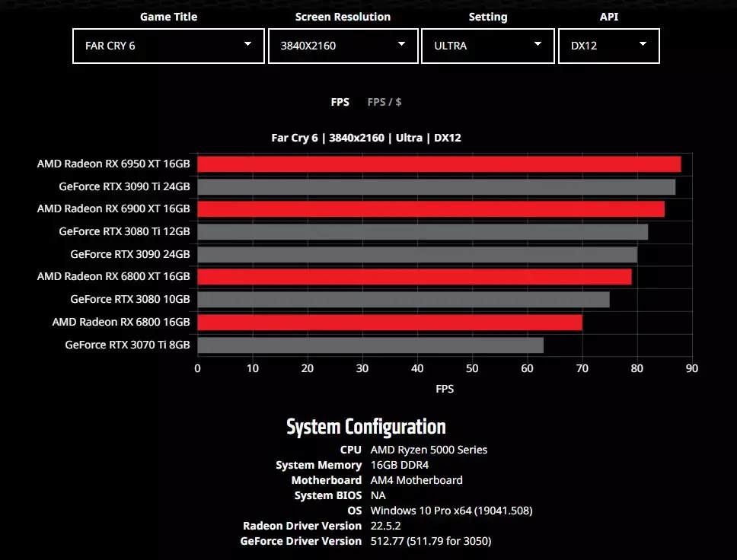Click the 'Setting' field label above ULTRA
Screen dimensions: 737x560
(x=488, y=17)
